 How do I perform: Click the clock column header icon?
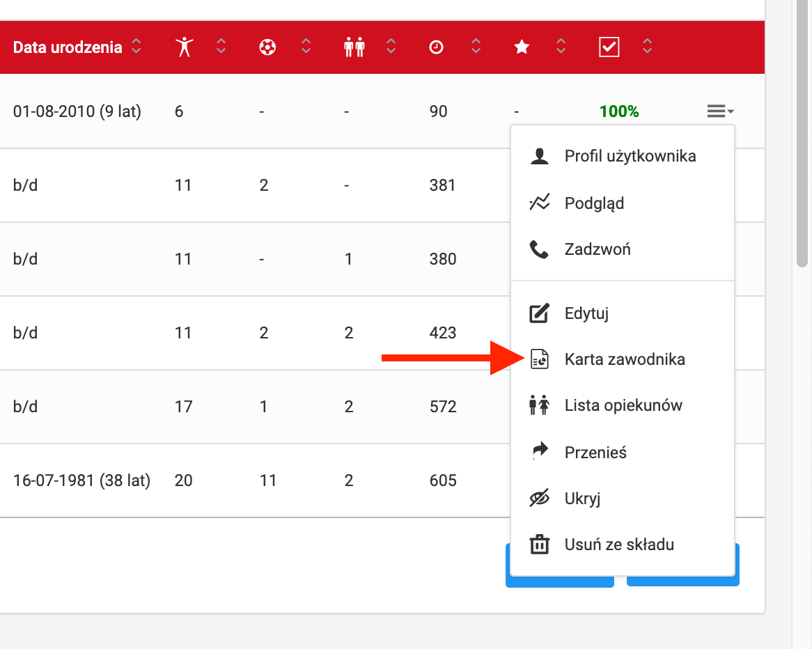point(436,47)
